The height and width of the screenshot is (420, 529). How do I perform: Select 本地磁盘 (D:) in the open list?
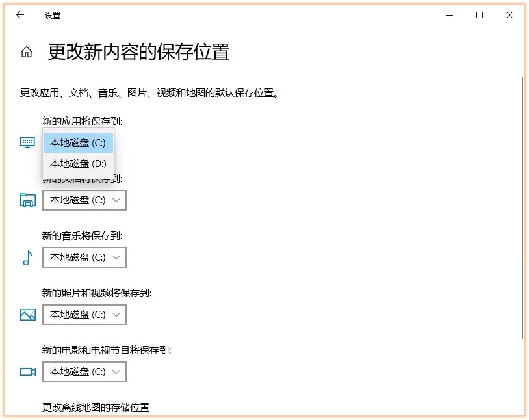[77, 163]
